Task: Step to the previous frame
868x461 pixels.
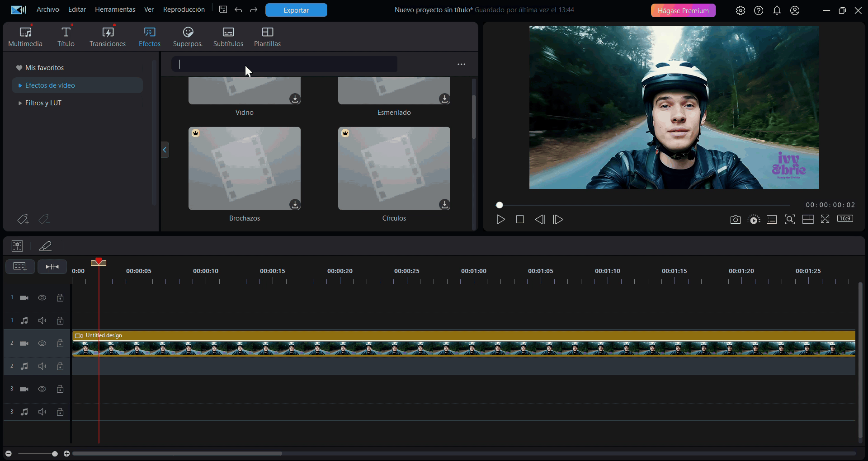Action: 540,220
